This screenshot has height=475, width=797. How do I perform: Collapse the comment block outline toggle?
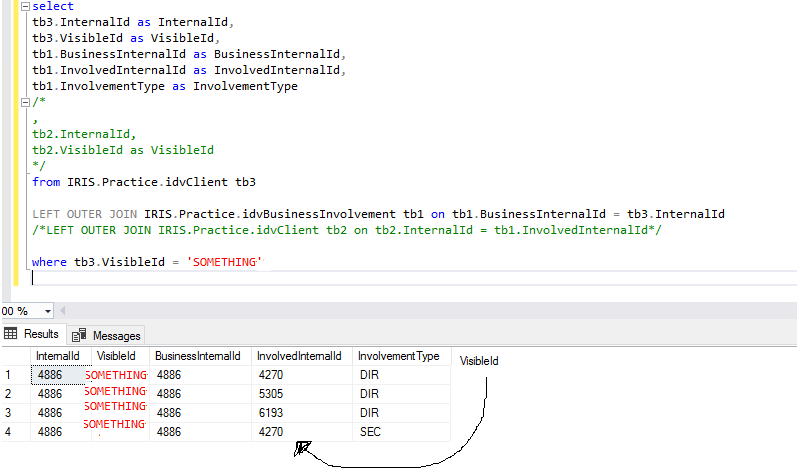click(x=24, y=102)
